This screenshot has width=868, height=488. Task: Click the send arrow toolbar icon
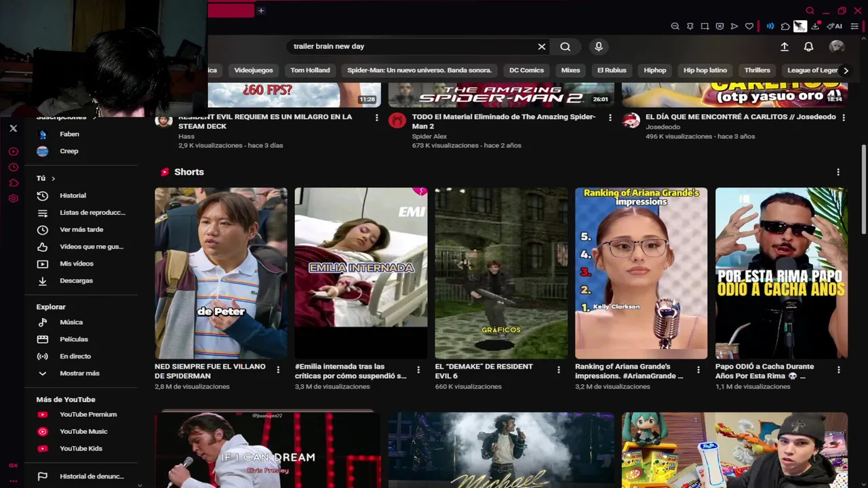coord(734,26)
